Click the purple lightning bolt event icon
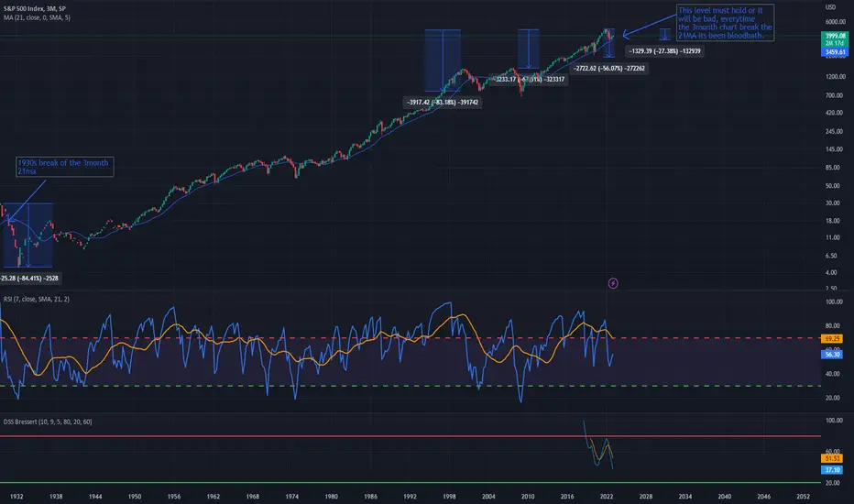This screenshot has height=504, width=854. (x=613, y=283)
